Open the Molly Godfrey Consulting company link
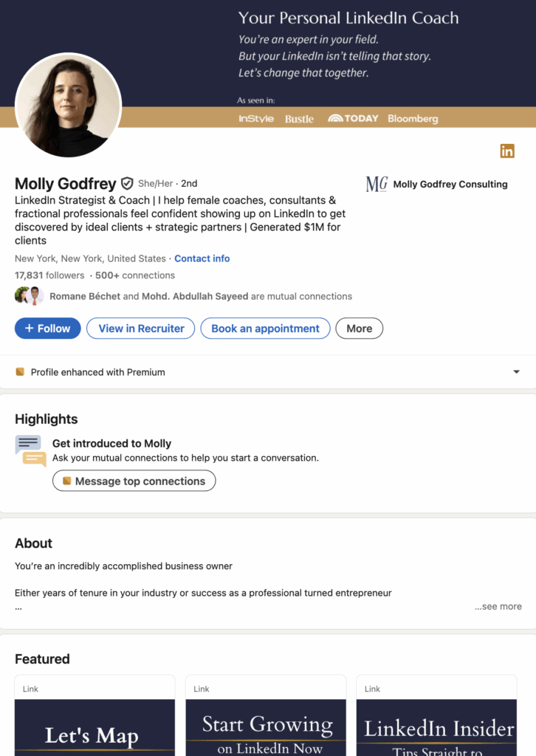 pyautogui.click(x=450, y=184)
